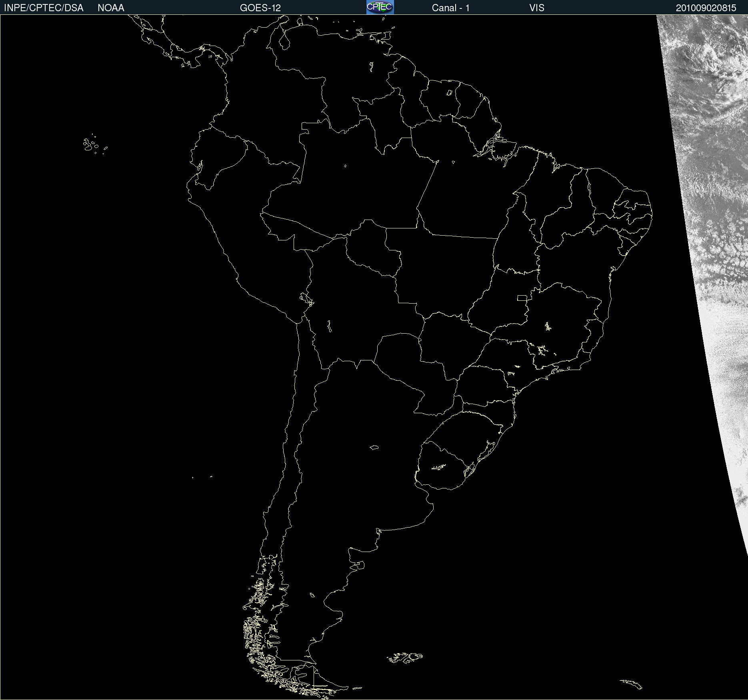Viewport: 748px width, 700px height.
Task: Select the INPE/CPTEC/DSA header text
Action: 44,8
